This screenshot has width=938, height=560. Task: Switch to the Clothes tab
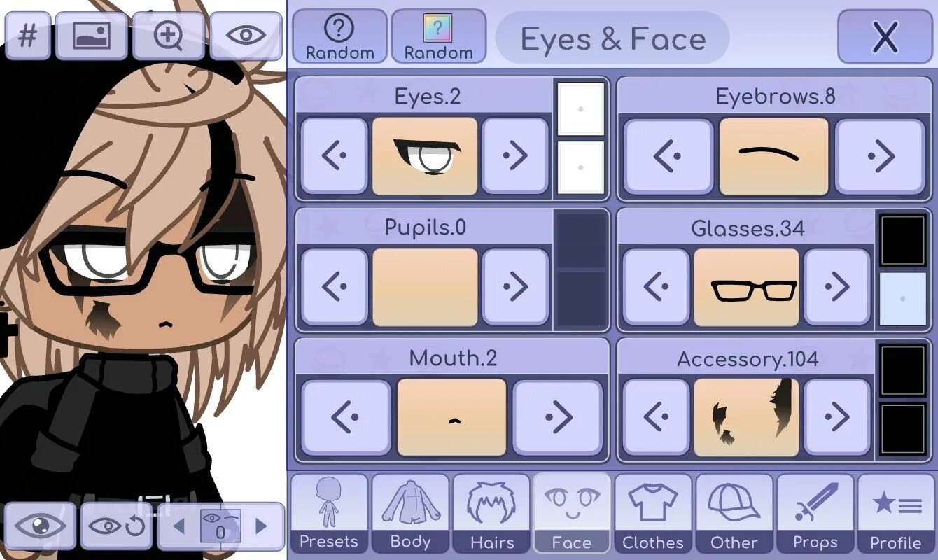click(652, 513)
